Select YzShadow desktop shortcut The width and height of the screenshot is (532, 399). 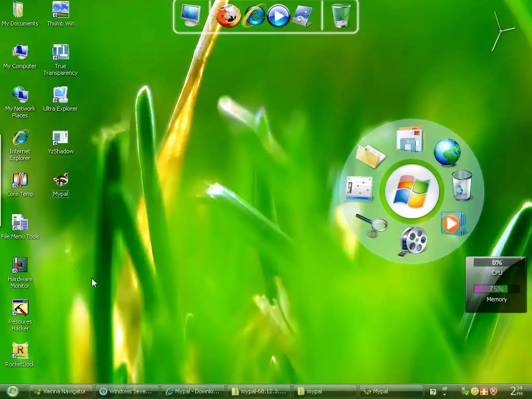pyautogui.click(x=60, y=142)
